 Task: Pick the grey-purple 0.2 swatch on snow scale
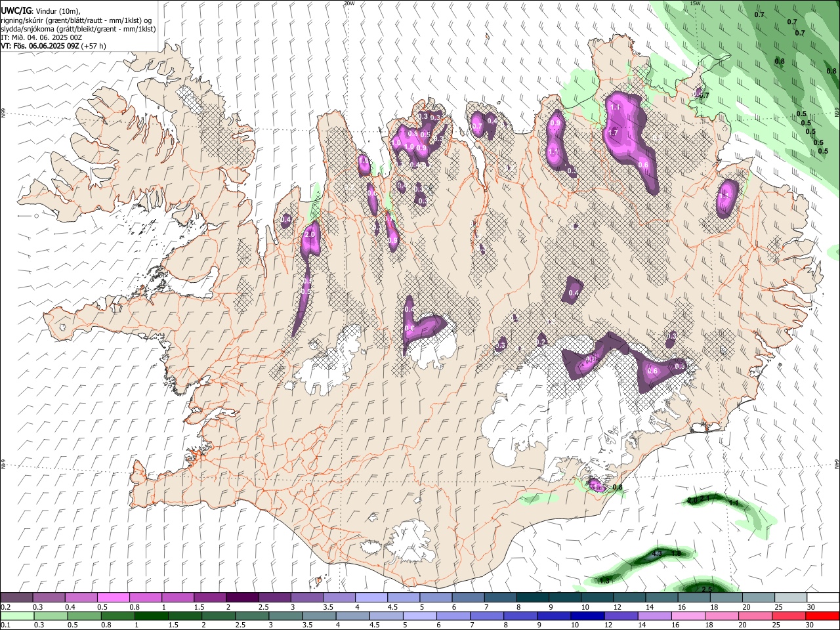[x=16, y=597]
